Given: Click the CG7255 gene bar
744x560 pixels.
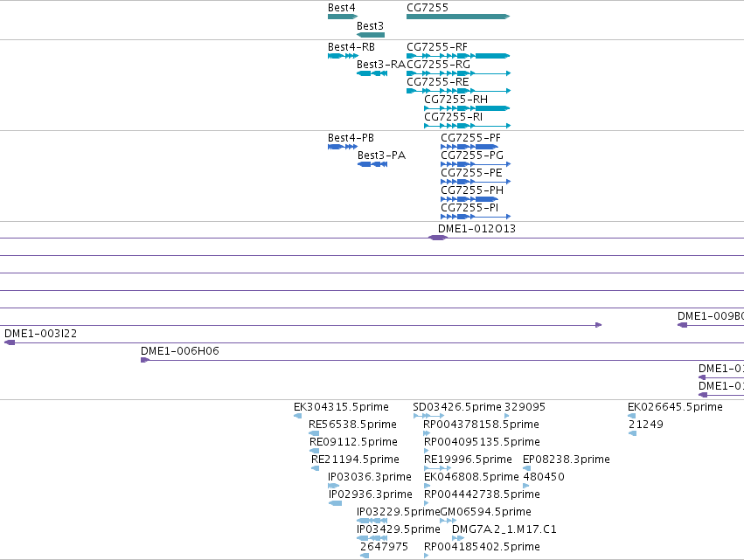Looking at the screenshot, I should (x=458, y=17).
